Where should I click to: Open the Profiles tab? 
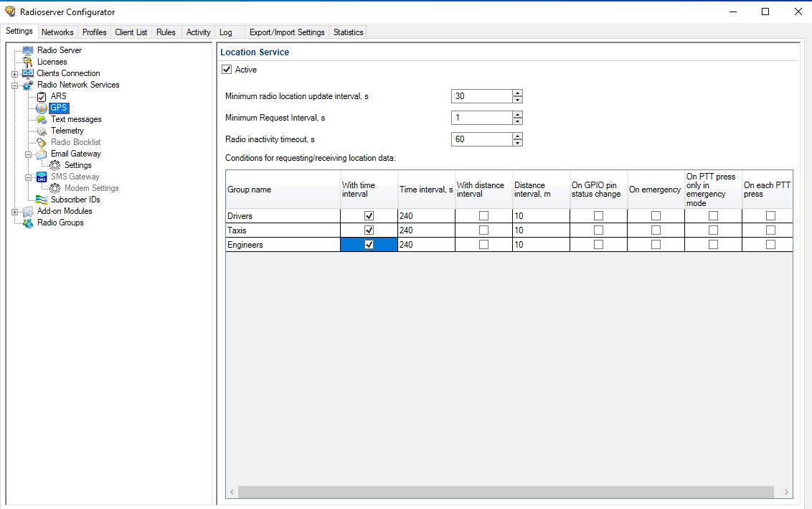[94, 32]
